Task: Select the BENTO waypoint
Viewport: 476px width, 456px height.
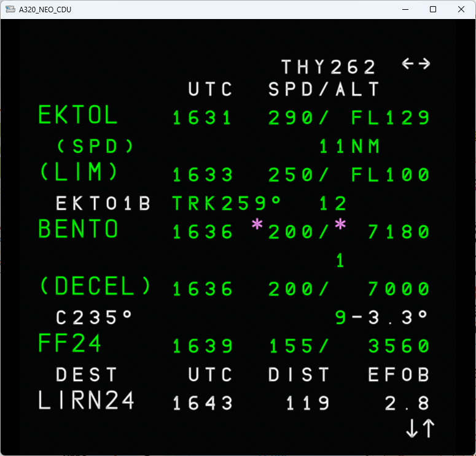Action: 78,229
